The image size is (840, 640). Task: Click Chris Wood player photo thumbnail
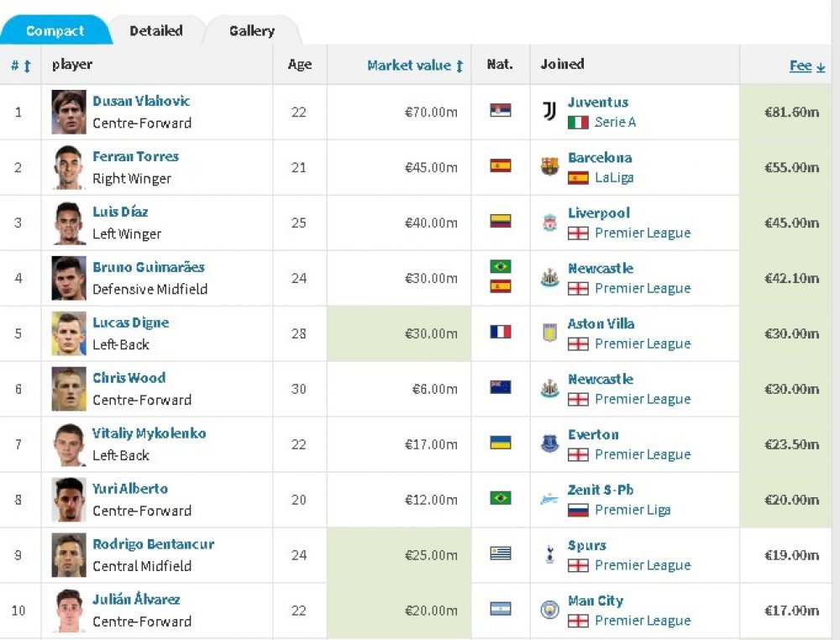pyautogui.click(x=69, y=389)
